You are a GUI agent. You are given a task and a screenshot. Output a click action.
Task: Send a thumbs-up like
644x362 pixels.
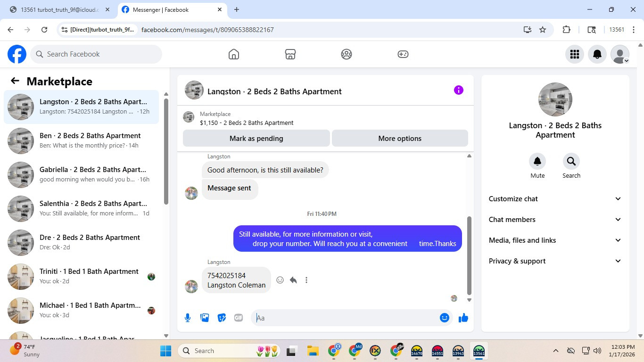[x=463, y=318]
